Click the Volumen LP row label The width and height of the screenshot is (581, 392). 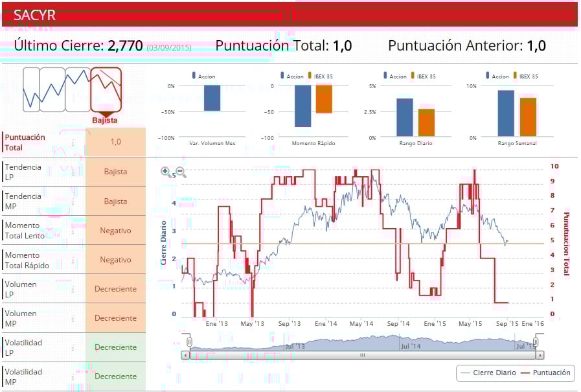coord(21,290)
